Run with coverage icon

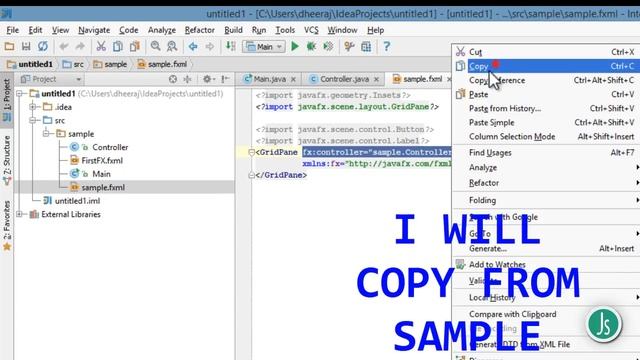(x=328, y=47)
